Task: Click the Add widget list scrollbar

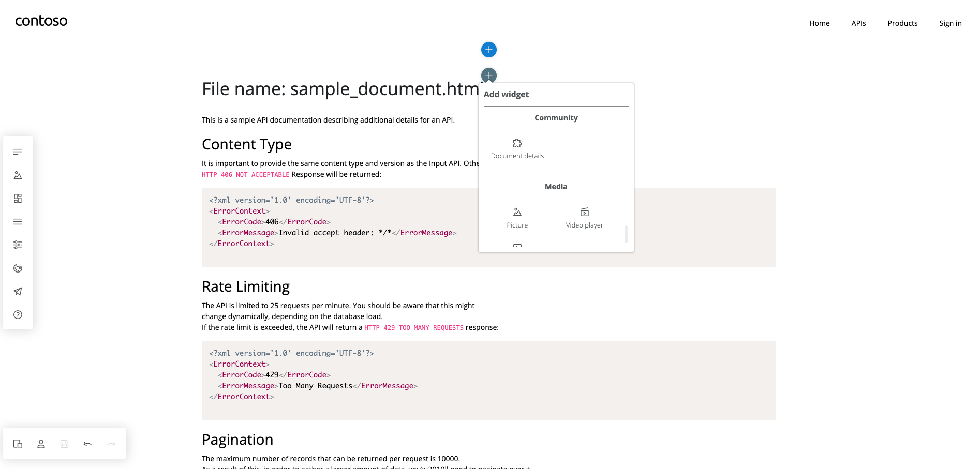Action: (x=626, y=234)
